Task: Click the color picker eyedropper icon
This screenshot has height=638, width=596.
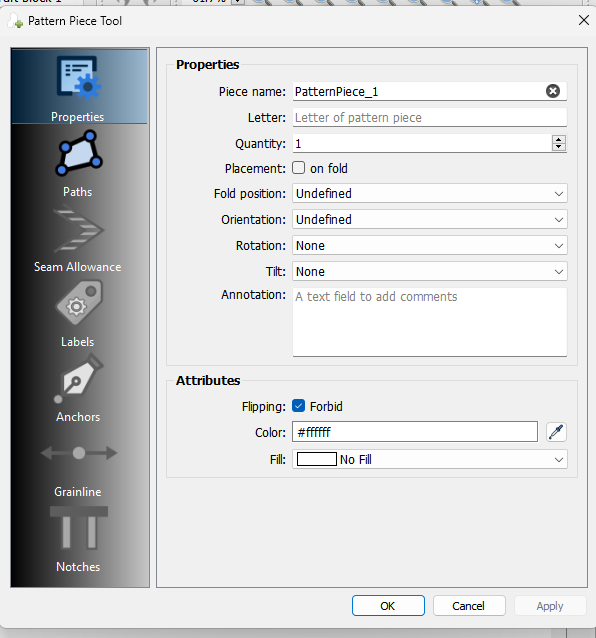Action: [x=556, y=432]
